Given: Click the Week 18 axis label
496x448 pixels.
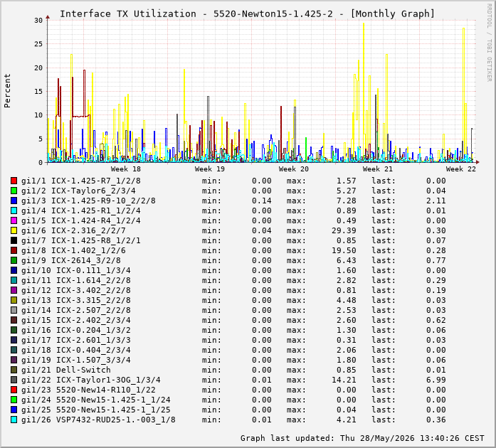Looking at the screenshot, I should pyautogui.click(x=125, y=169).
